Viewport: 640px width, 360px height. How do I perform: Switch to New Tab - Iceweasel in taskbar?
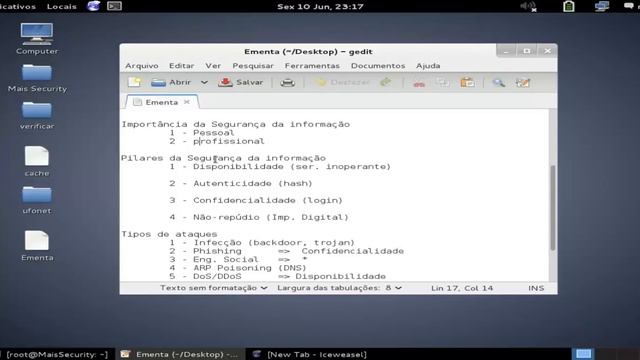coord(310,354)
